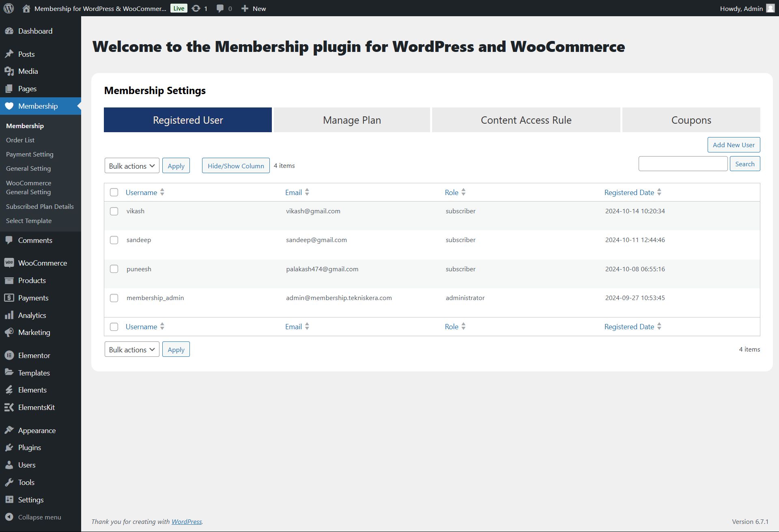Open the updates icon in admin bar
The image size is (779, 532).
(196, 8)
